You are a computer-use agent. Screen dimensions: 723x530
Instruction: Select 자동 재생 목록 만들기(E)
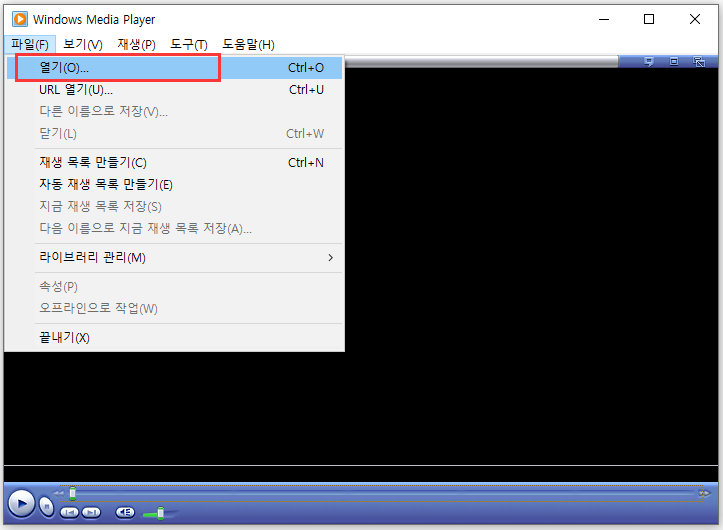coord(174,185)
